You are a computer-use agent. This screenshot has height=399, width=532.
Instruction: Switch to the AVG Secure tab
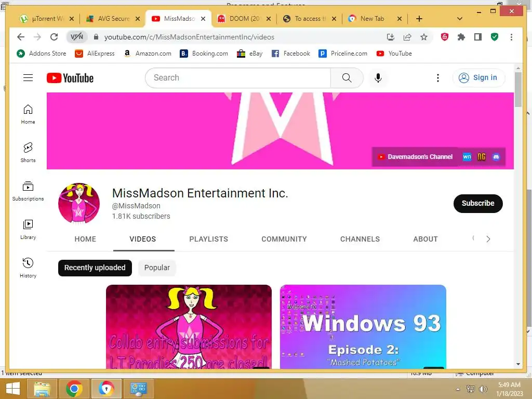tap(113, 19)
